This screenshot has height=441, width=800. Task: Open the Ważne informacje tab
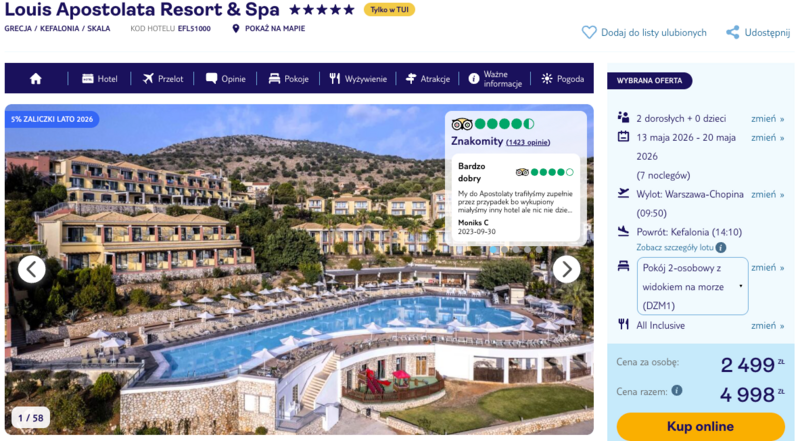495,79
